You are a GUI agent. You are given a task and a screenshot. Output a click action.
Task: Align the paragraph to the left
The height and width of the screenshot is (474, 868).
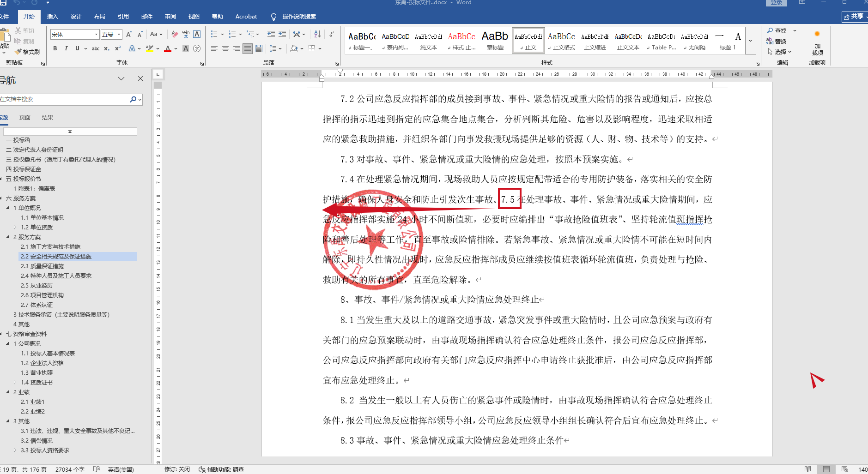(x=214, y=48)
